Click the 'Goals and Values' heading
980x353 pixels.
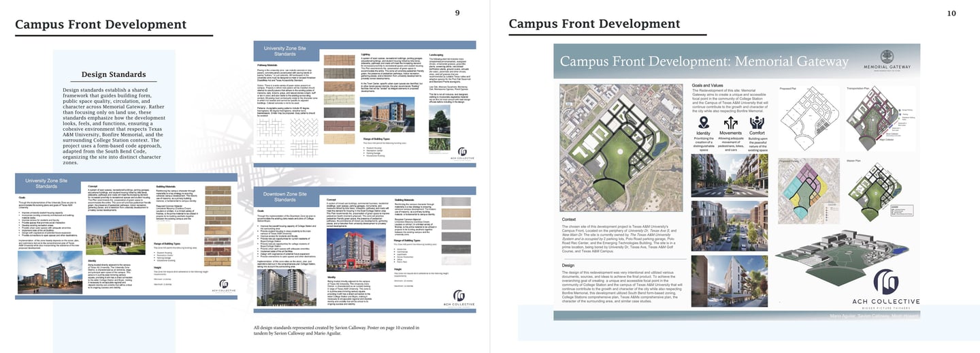pos(708,86)
